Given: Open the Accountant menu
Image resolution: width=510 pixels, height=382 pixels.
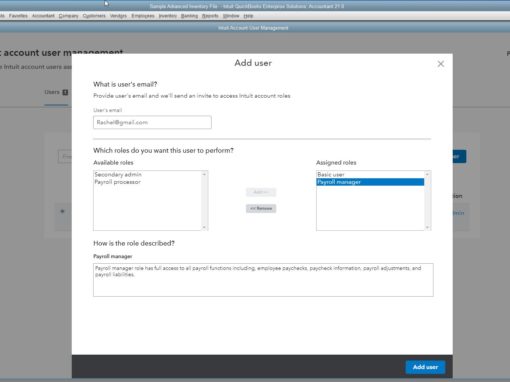Looking at the screenshot, I should point(43,16).
